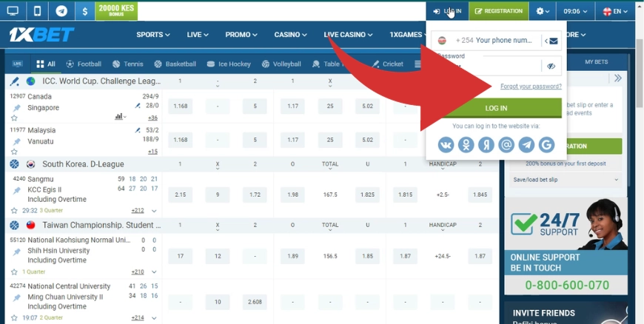Pin the National Central University match
The image size is (644, 324).
coord(16,297)
